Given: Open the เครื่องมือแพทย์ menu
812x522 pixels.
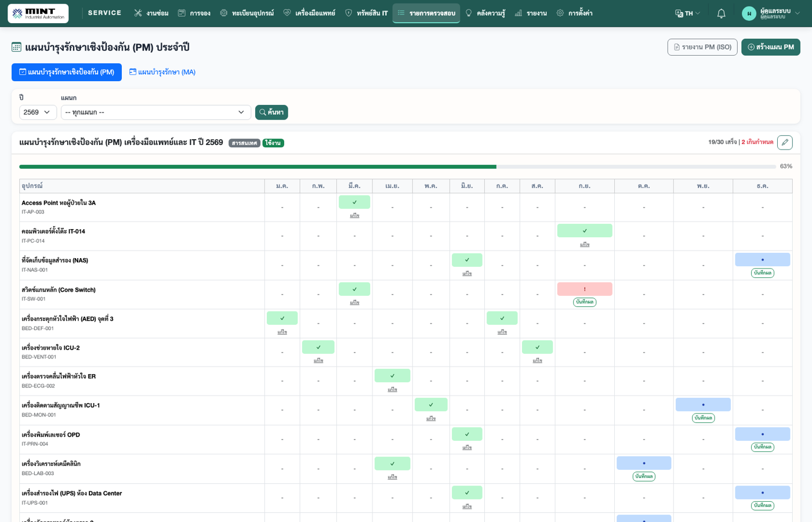Looking at the screenshot, I should [310, 13].
